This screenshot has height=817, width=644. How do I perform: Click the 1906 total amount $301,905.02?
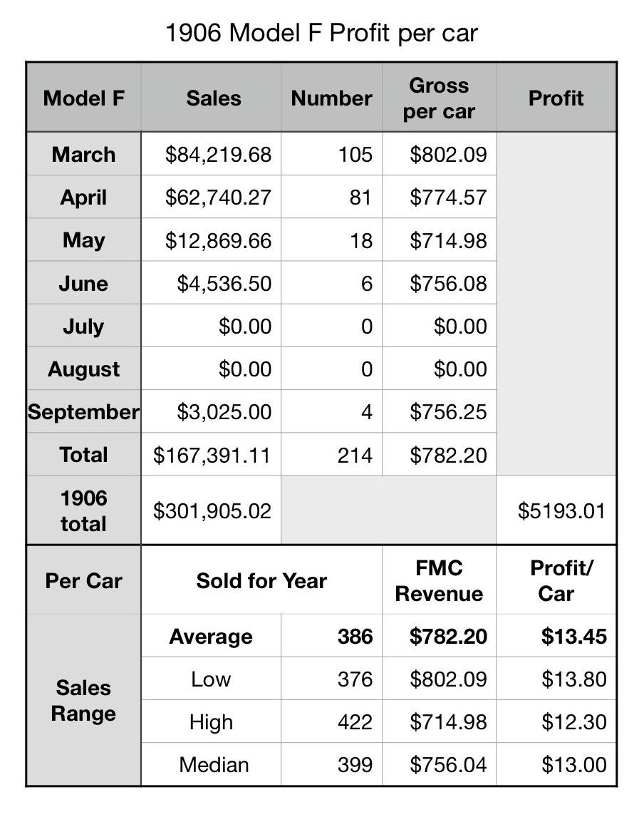212,510
